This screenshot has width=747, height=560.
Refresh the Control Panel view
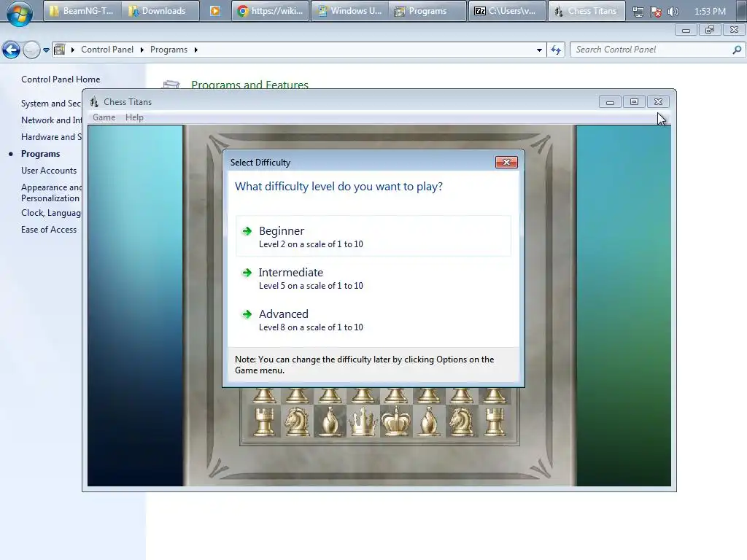click(x=556, y=50)
